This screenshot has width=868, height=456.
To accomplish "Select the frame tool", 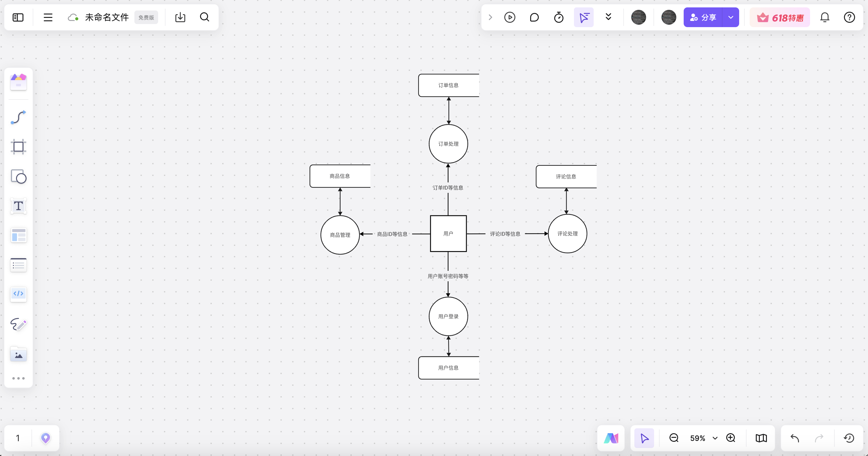I will [18, 147].
